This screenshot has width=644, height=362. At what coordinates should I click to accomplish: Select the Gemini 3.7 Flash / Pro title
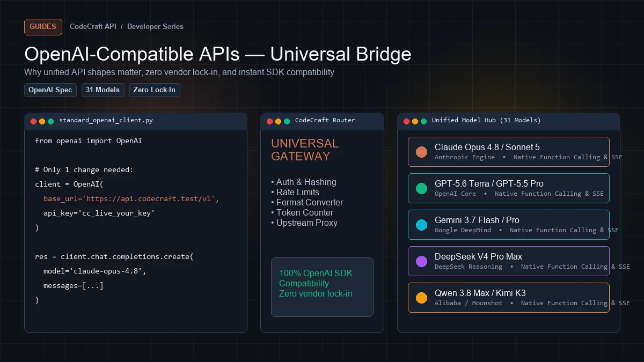coord(477,220)
